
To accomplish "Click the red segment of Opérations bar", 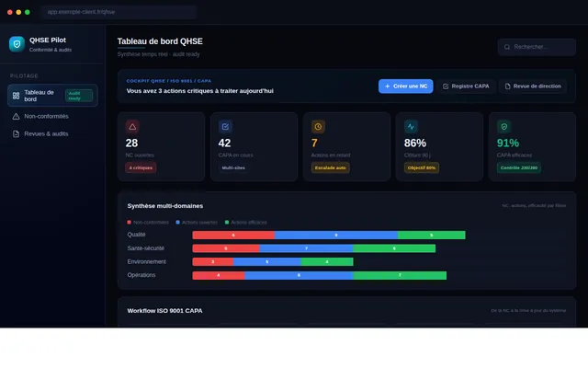I will point(219,275).
